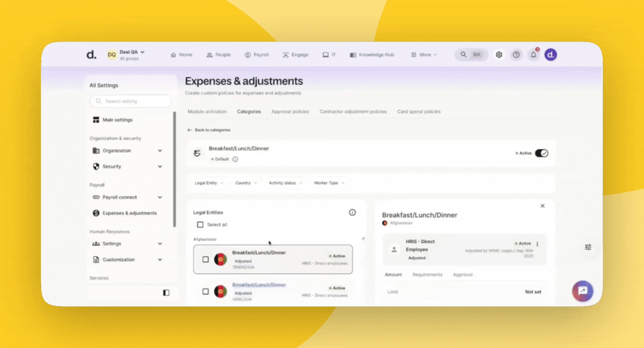
Task: Open the Legal Entity filter dropdown
Action: [209, 183]
